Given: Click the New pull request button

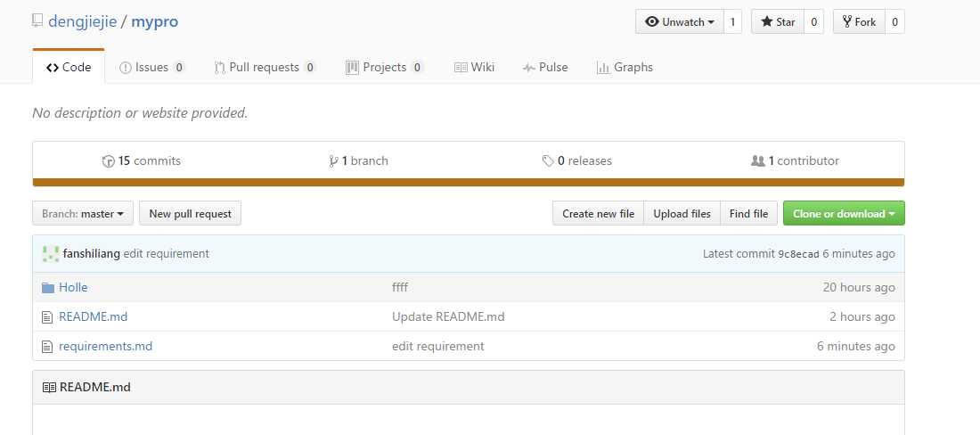Looking at the screenshot, I should pos(190,213).
